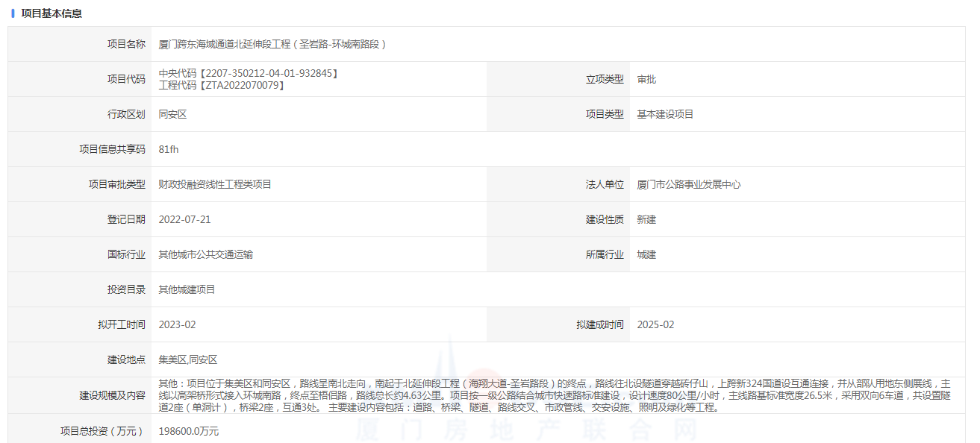Viewport: 980px width, 443px height.
Task: Click the 工程代码 ZTA2022070079 value
Action: pyautogui.click(x=222, y=85)
